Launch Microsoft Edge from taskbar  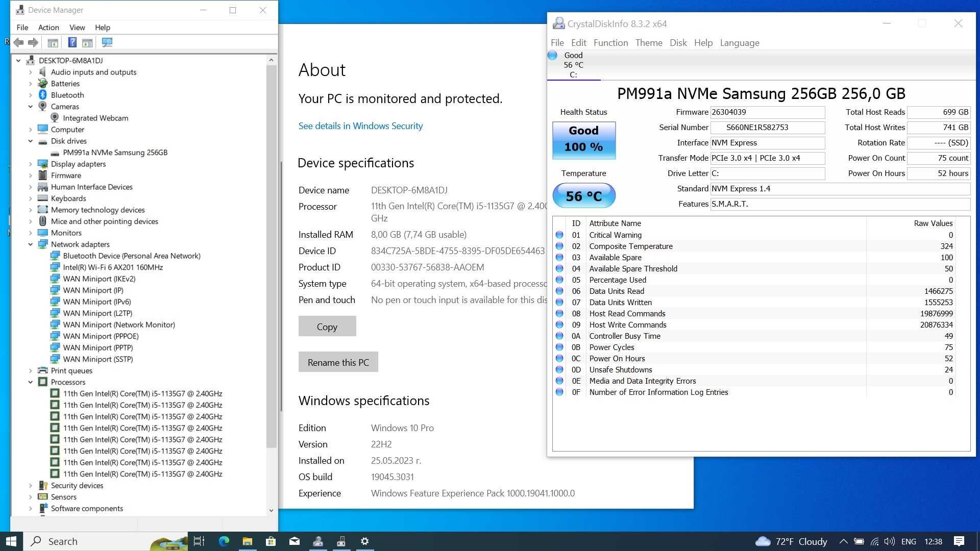(224, 541)
